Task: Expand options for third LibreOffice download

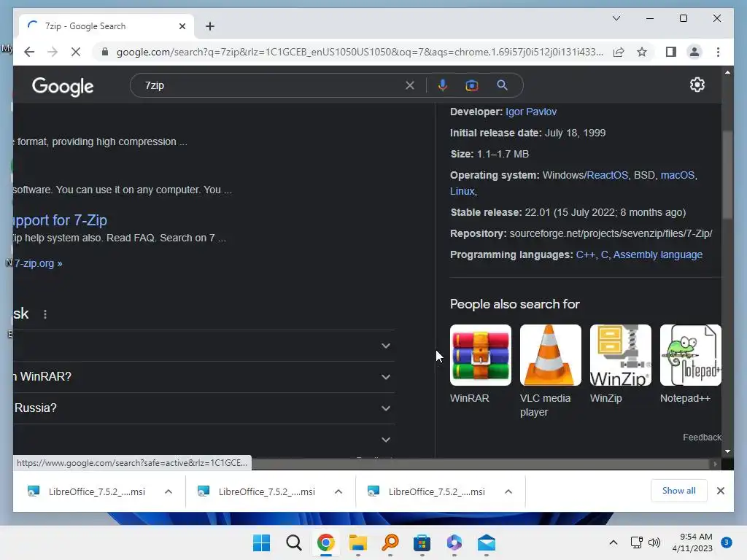Action: [x=508, y=491]
